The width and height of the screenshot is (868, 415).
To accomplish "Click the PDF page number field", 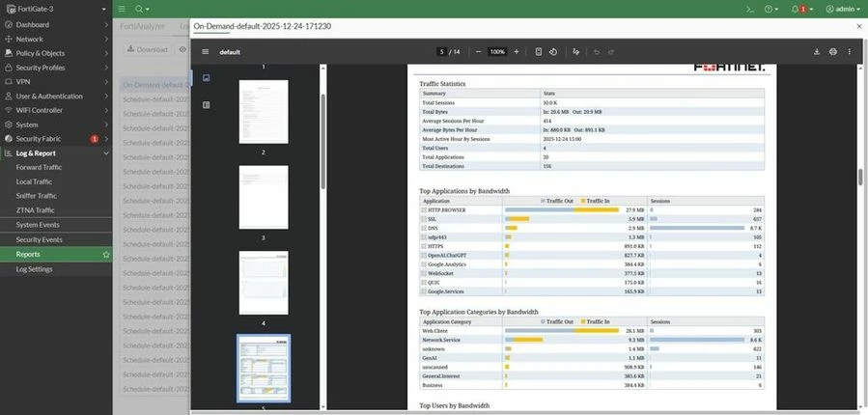I will (442, 52).
